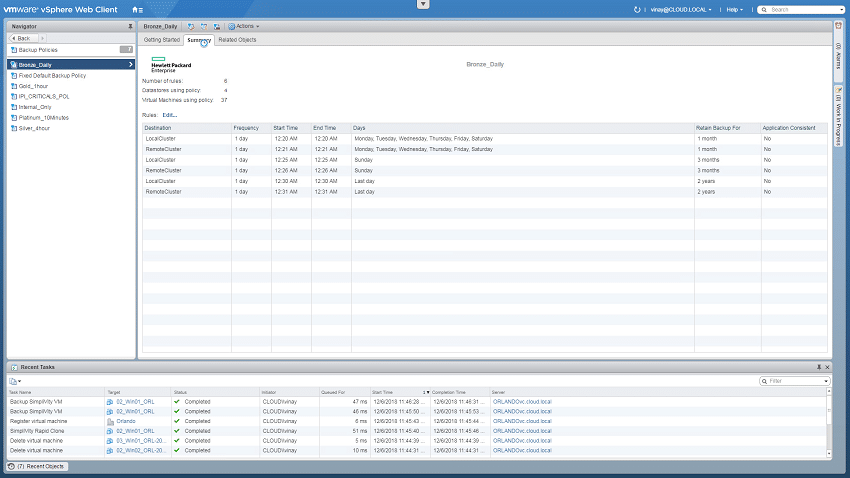Close the Recent Tasks panel
This screenshot has height=478, width=850.
tap(827, 367)
